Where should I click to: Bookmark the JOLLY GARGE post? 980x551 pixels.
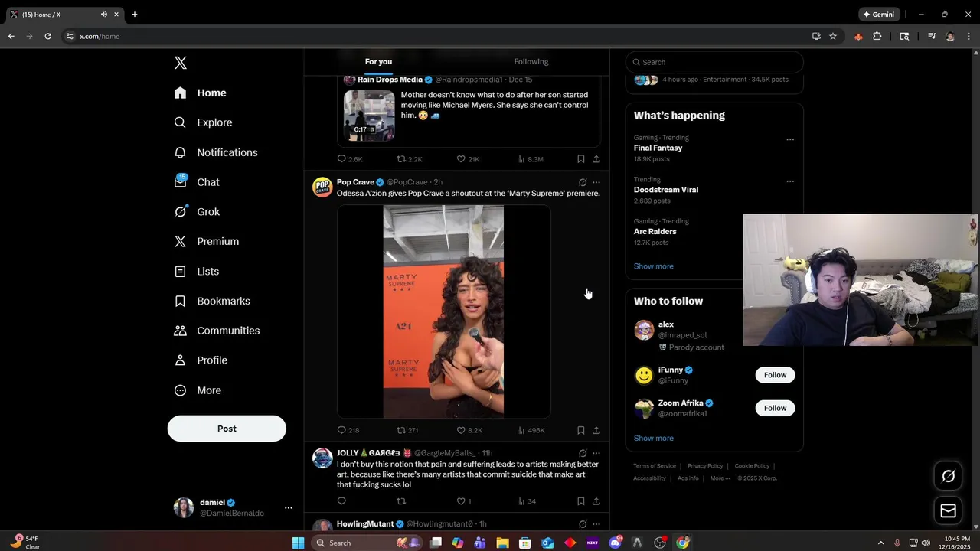point(580,501)
